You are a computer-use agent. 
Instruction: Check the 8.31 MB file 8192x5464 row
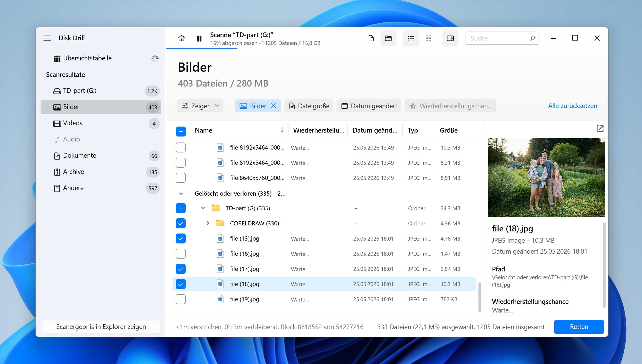(181, 163)
